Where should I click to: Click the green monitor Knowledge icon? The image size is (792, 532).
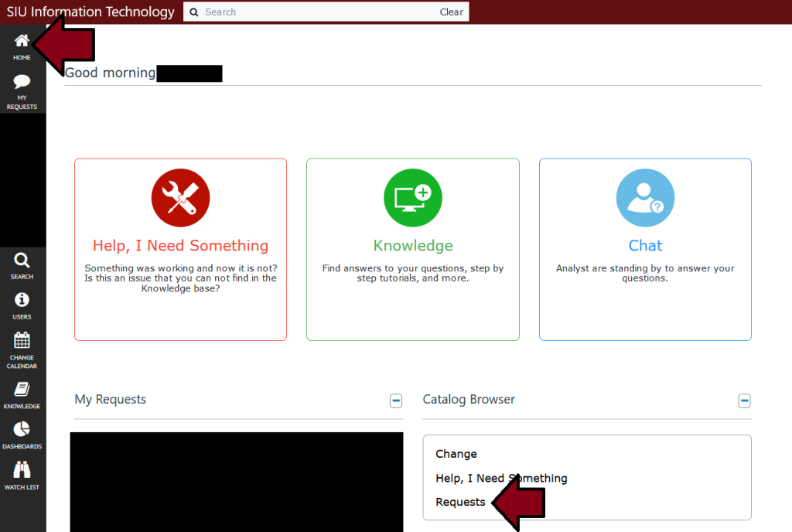[413, 197]
